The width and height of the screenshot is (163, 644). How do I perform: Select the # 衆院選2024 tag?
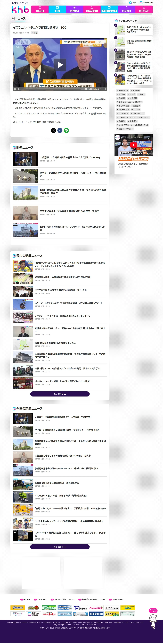coord(122,90)
